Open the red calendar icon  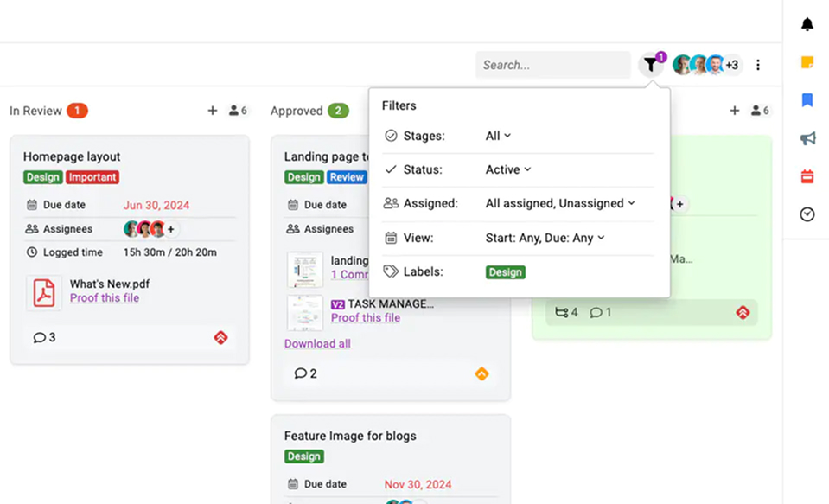[x=807, y=176]
